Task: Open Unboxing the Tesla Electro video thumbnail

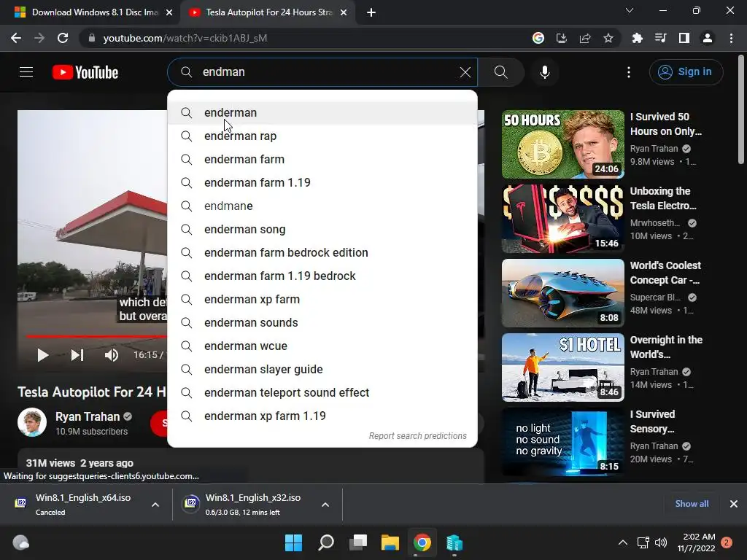Action: [x=562, y=219]
